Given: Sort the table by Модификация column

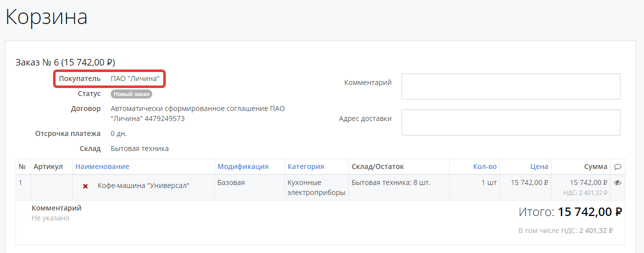Looking at the screenshot, I should pyautogui.click(x=243, y=166).
